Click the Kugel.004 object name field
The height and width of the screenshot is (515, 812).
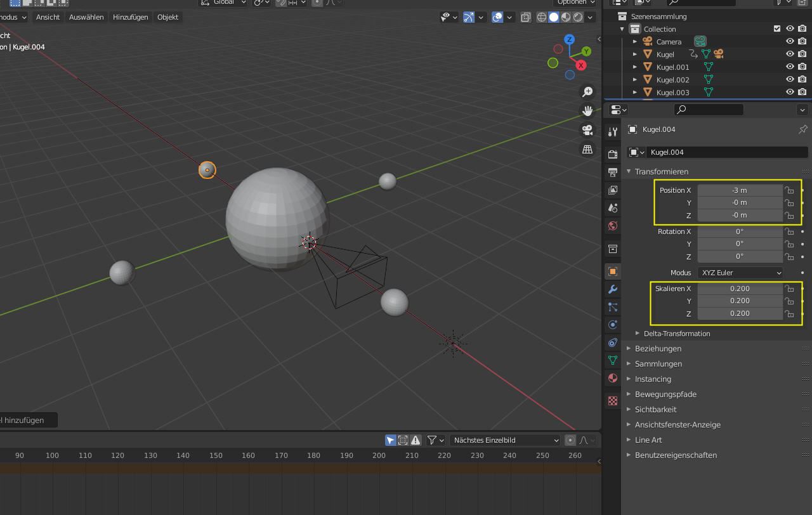click(728, 152)
